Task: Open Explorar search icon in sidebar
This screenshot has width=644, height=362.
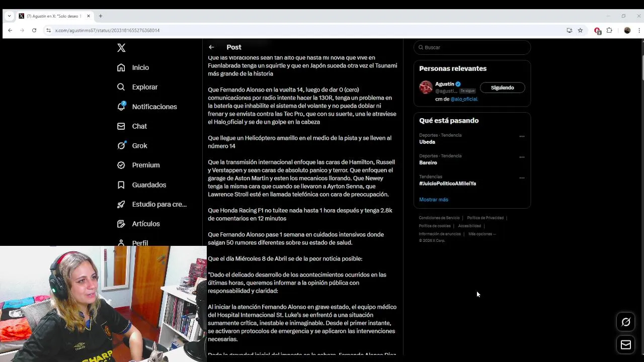Action: click(x=121, y=87)
